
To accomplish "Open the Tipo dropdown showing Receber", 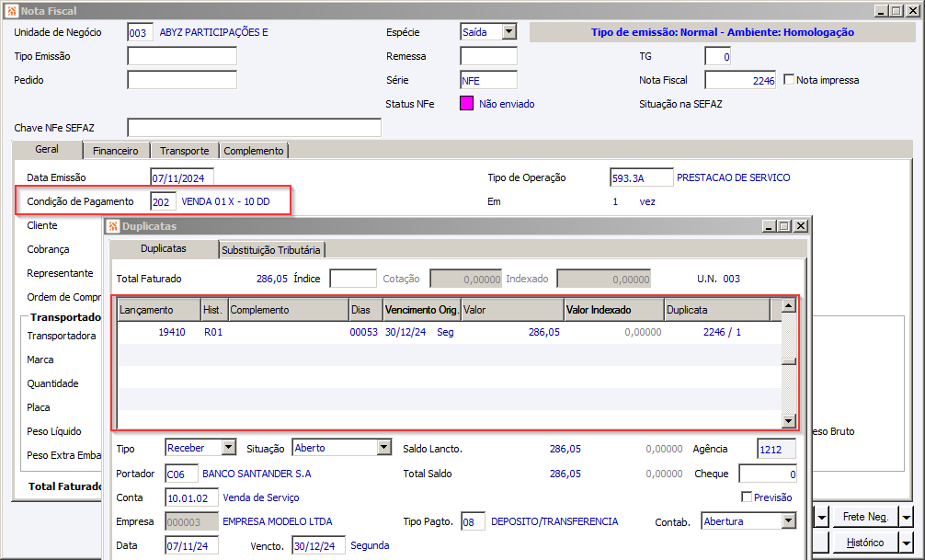I will [x=229, y=448].
